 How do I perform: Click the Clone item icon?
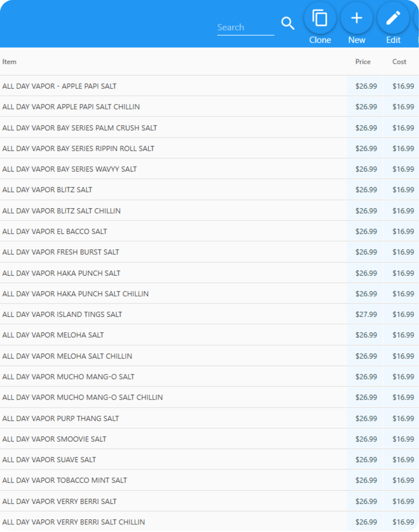tap(320, 18)
